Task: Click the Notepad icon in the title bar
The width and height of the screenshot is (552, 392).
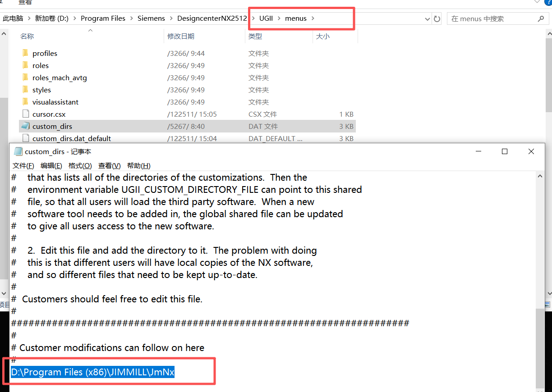Action: point(18,151)
